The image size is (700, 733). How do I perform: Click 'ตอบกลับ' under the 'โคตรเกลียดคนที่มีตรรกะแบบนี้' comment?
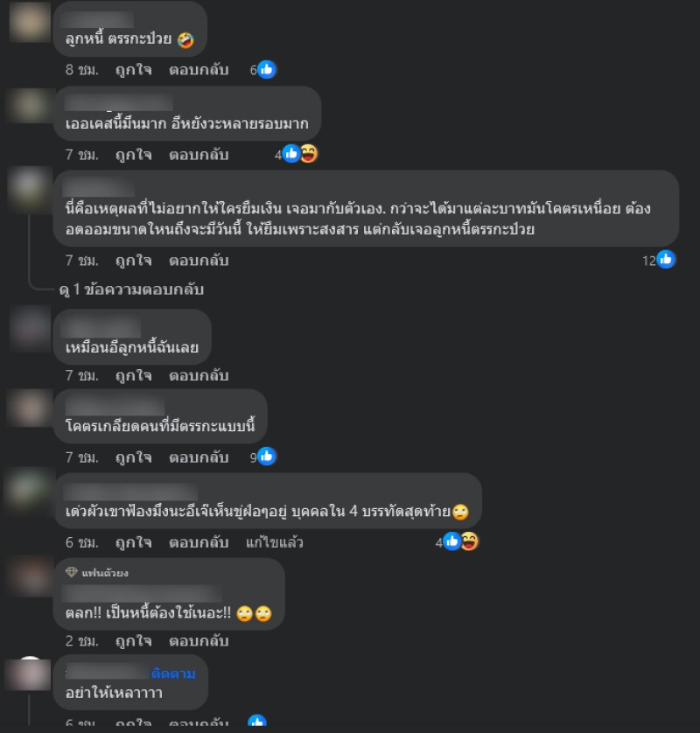(x=199, y=457)
